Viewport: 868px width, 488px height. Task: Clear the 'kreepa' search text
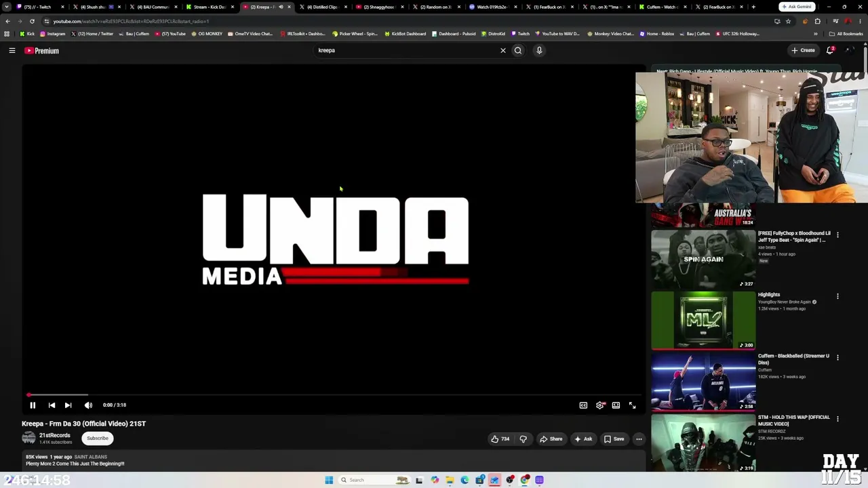click(503, 50)
